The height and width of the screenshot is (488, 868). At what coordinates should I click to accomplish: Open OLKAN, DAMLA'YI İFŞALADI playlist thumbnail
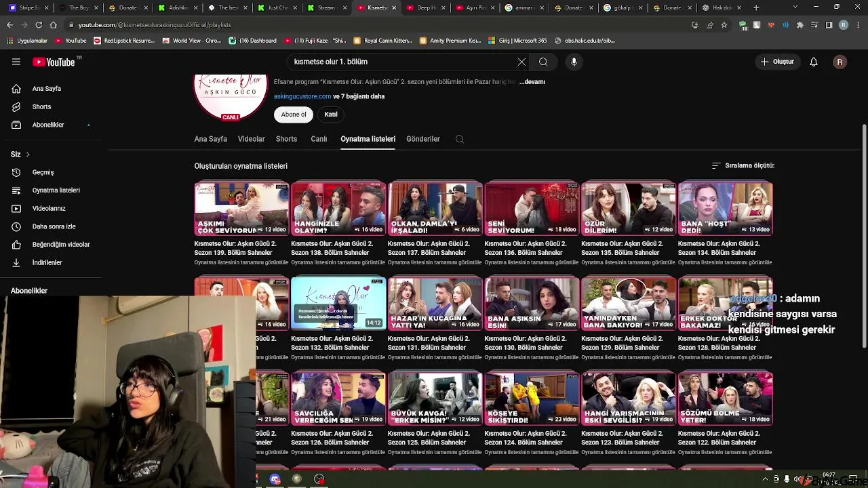(435, 209)
